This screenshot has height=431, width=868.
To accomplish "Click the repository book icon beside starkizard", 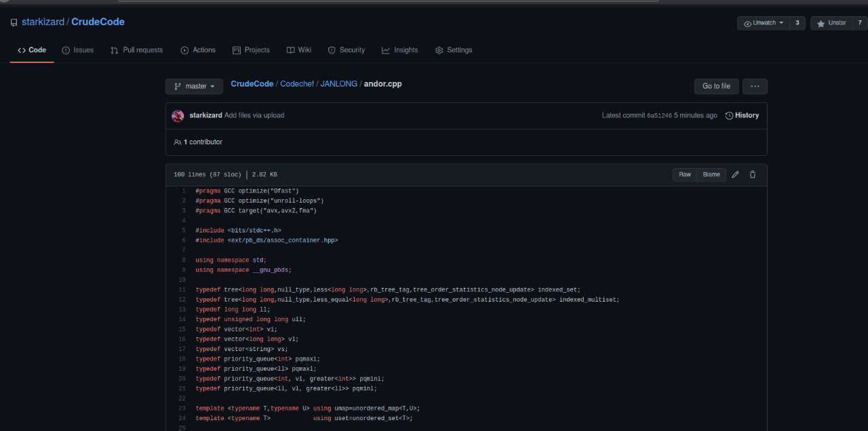I will tap(14, 22).
